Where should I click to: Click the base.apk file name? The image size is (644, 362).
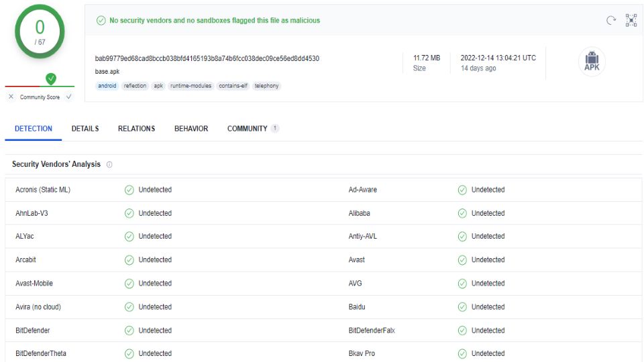tap(107, 72)
